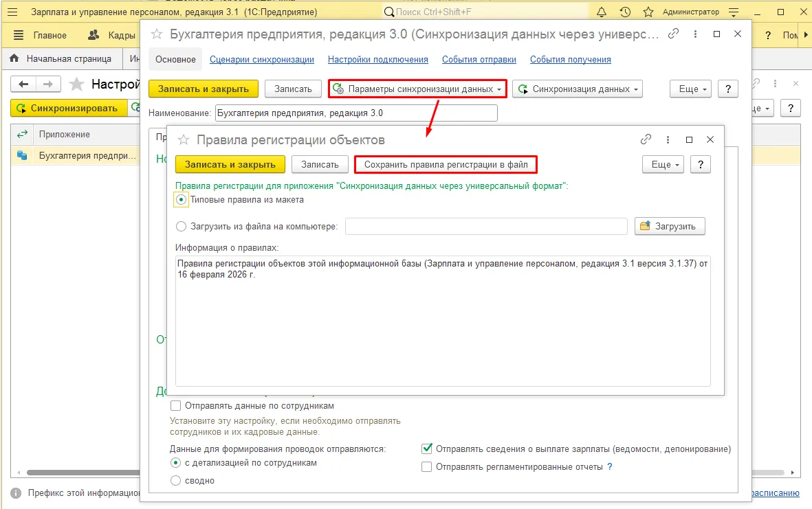Viewport: 812px width, 509px height.
Task: Close Правила регистрации объектов dialog
Action: pos(710,139)
